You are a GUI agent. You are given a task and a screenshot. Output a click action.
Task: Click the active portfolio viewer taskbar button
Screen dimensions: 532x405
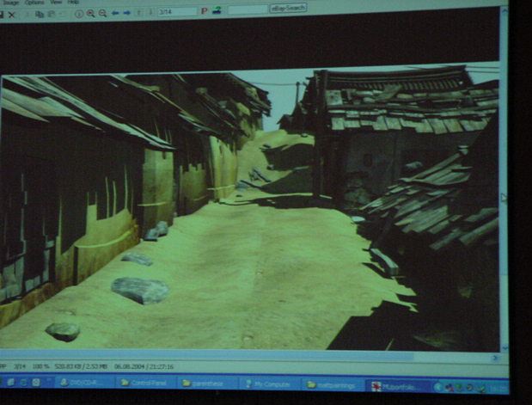(398, 386)
